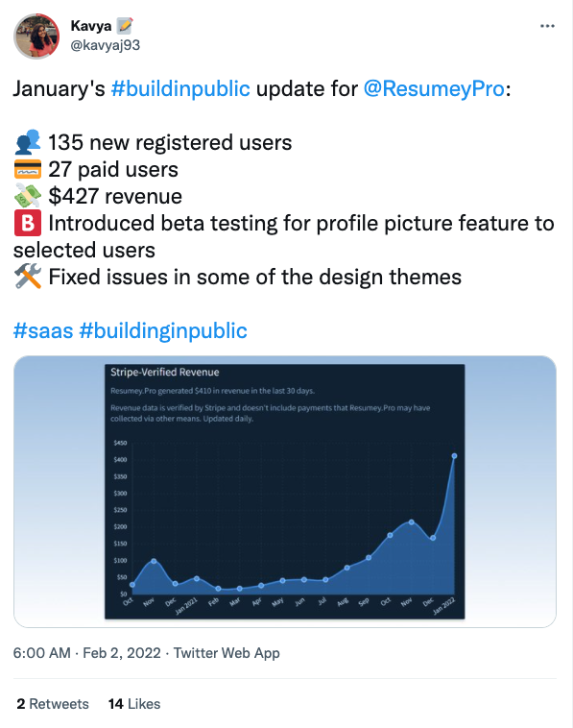573x728 pixels.
Task: Click the flying money emoji
Action: pos(28,196)
